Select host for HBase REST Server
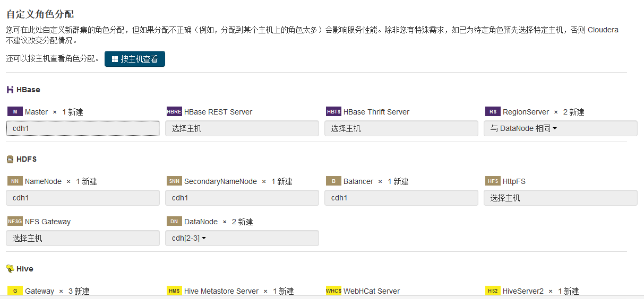 click(242, 128)
